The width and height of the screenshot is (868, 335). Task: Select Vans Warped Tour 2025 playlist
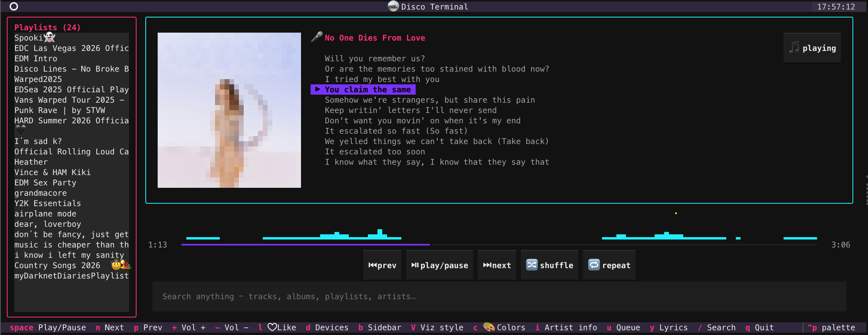coord(72,100)
